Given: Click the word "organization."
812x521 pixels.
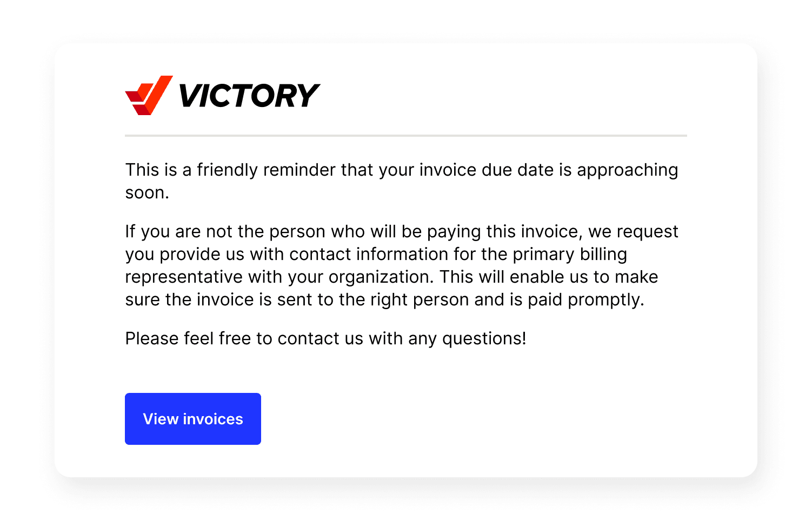Looking at the screenshot, I should pos(381,277).
